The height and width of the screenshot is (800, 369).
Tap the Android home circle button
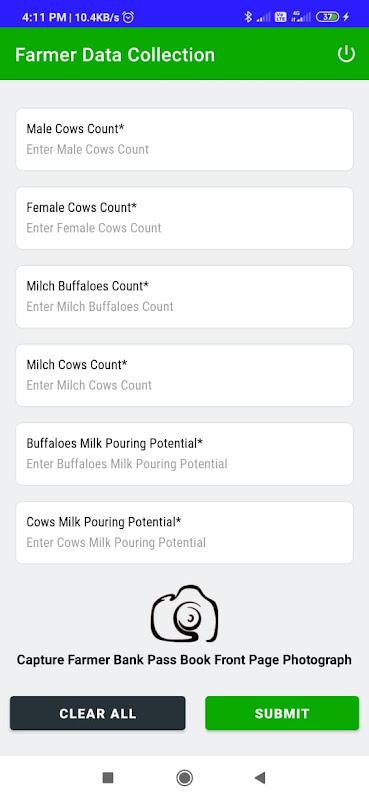coord(184,778)
